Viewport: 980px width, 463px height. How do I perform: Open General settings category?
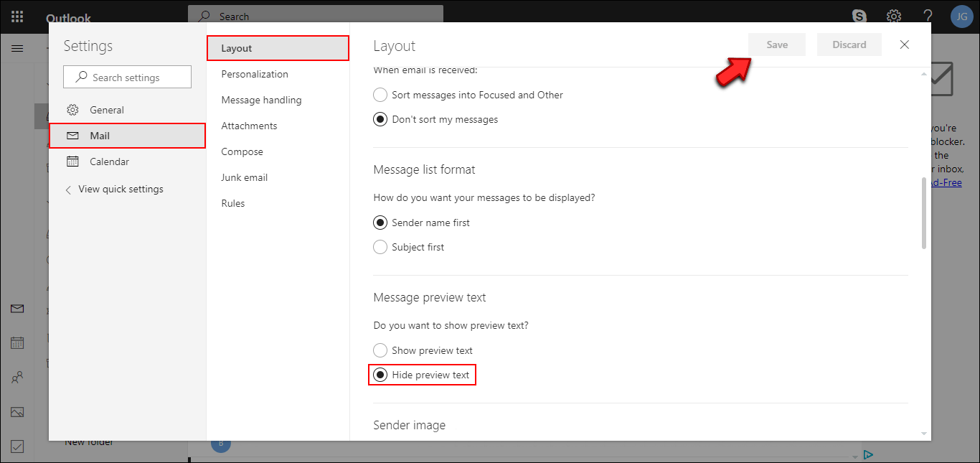coord(127,110)
